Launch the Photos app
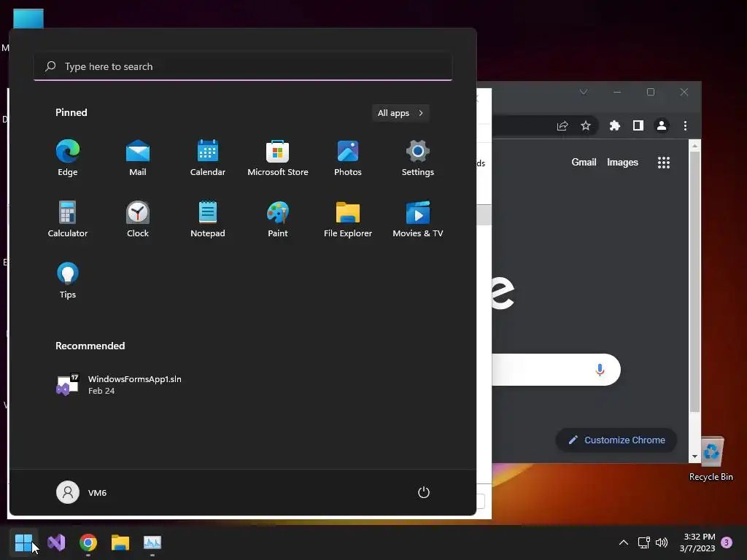The height and width of the screenshot is (560, 747). [348, 158]
